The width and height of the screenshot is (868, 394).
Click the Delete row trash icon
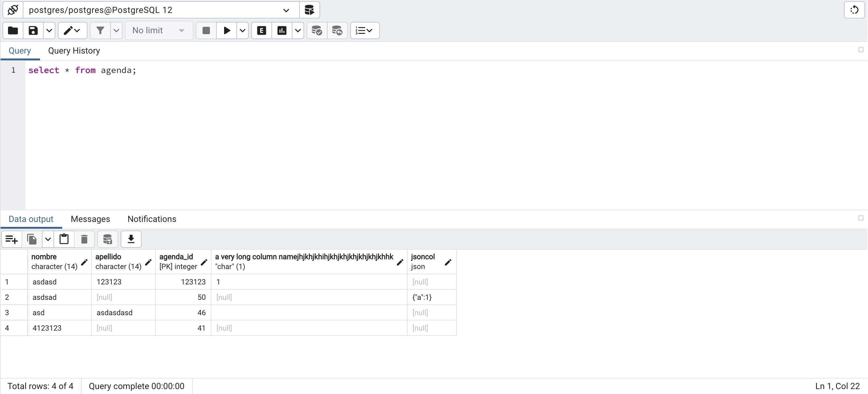84,239
